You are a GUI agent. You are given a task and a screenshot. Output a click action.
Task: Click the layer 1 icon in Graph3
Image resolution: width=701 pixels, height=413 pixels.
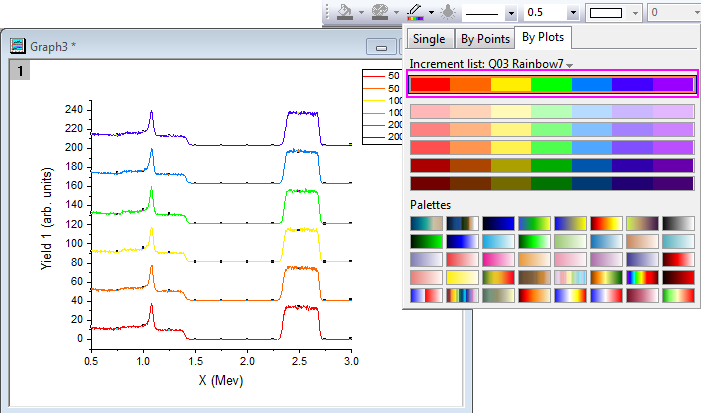(x=20, y=71)
